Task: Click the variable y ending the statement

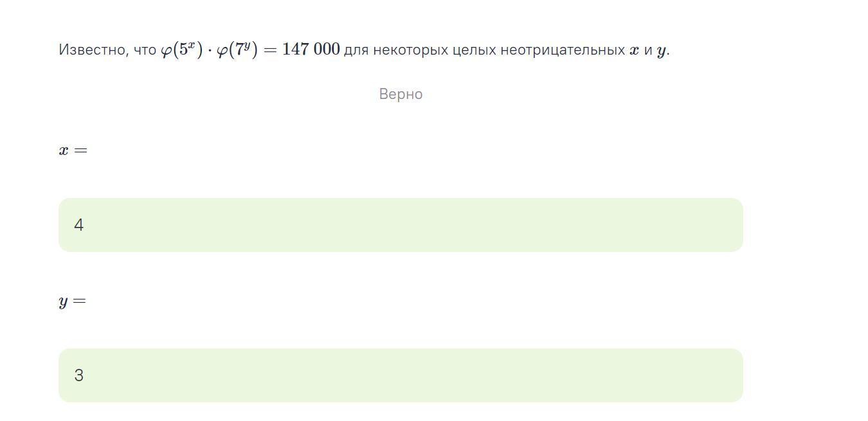Action: pyautogui.click(x=661, y=51)
